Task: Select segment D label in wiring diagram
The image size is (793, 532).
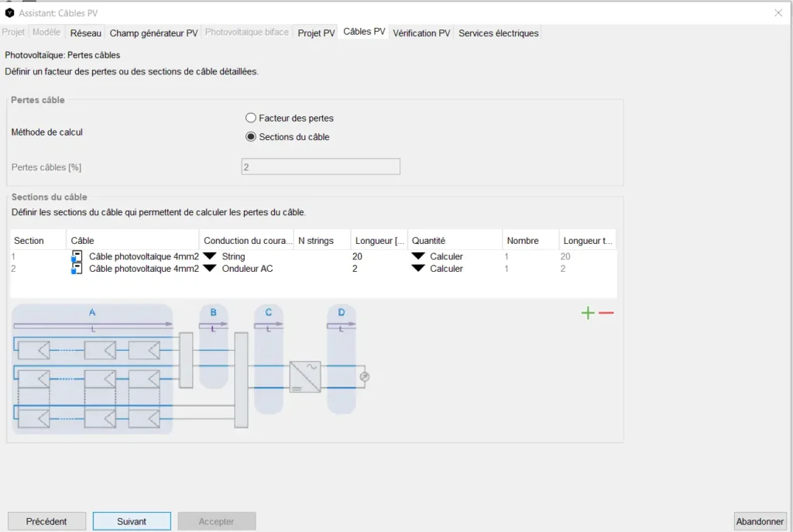Action: pyautogui.click(x=342, y=312)
